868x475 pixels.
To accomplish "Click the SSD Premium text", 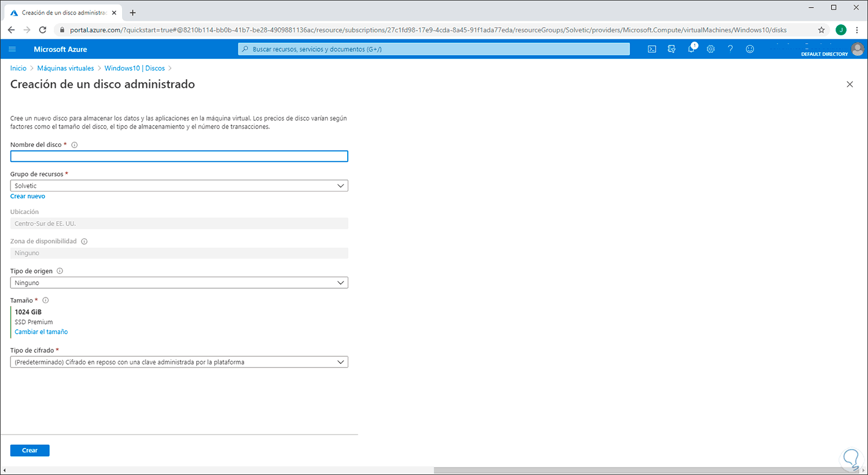I will tap(34, 322).
